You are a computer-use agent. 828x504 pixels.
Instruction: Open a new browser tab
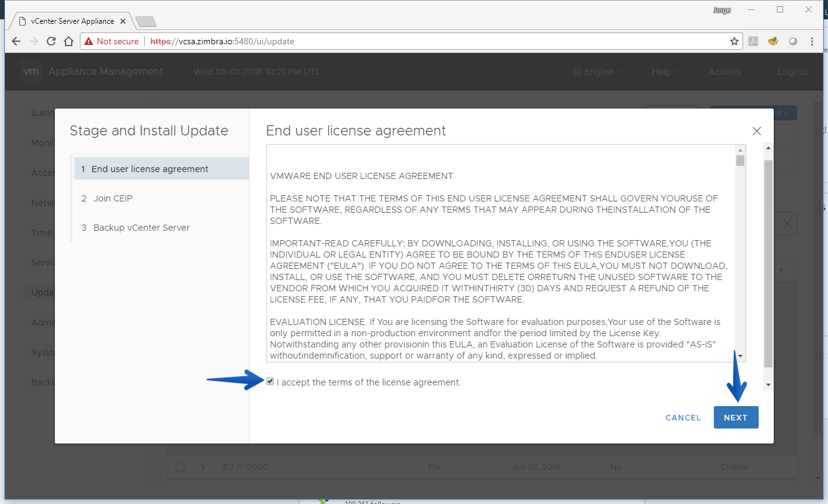pyautogui.click(x=145, y=22)
